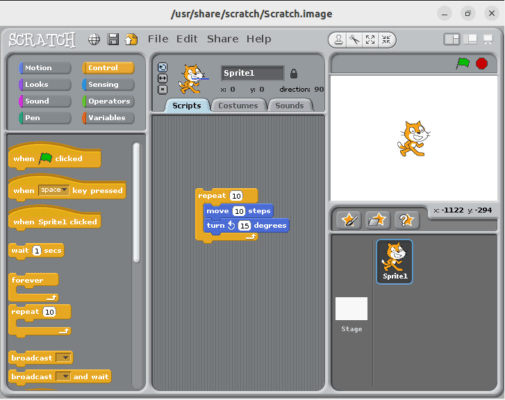Click the word 'steps' on the move block
Screen dimensions: 505x400
259,211
